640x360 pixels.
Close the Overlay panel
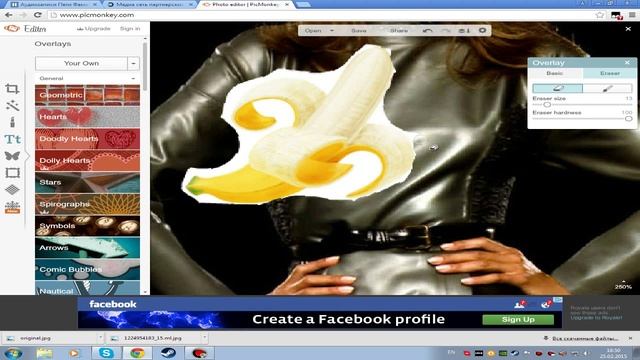coord(627,62)
